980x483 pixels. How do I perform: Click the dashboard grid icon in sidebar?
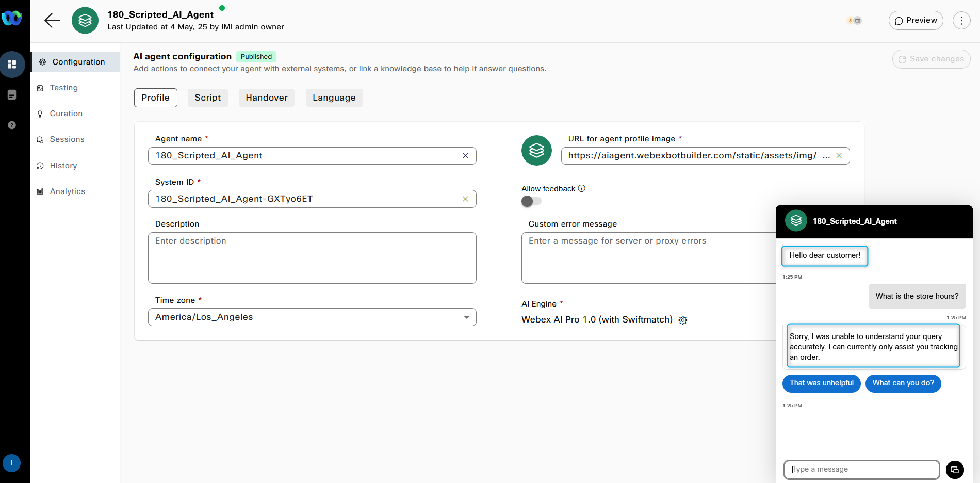(x=12, y=65)
